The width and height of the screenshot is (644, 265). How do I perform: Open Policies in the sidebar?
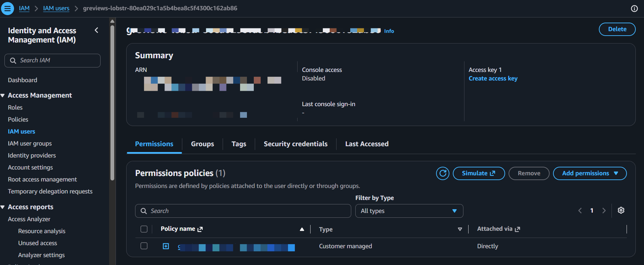pyautogui.click(x=18, y=119)
